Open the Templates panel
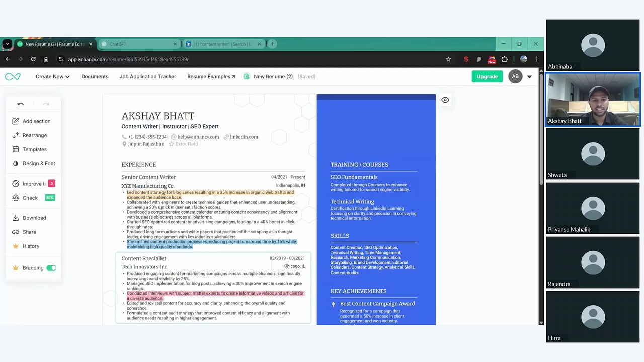Image resolution: width=644 pixels, height=362 pixels. click(29, 149)
